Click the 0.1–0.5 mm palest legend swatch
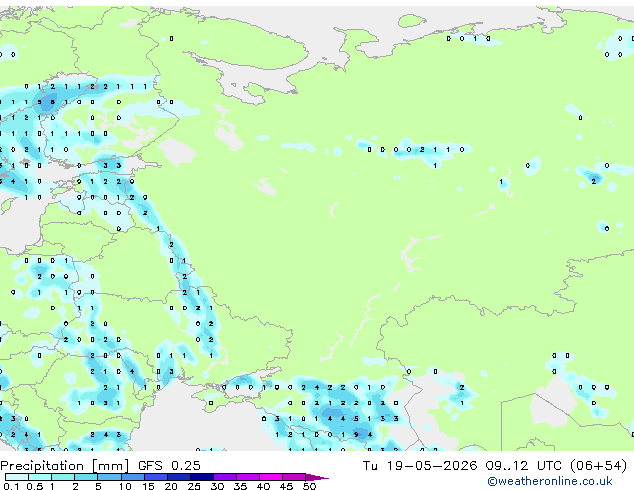Screen dimensions: 634x490 coord(17,477)
